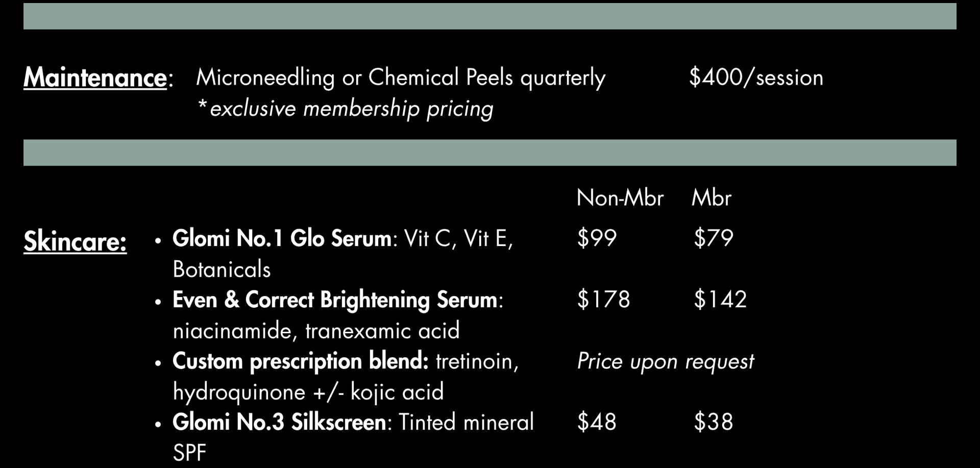Click the underlined Skincare heading

(75, 241)
